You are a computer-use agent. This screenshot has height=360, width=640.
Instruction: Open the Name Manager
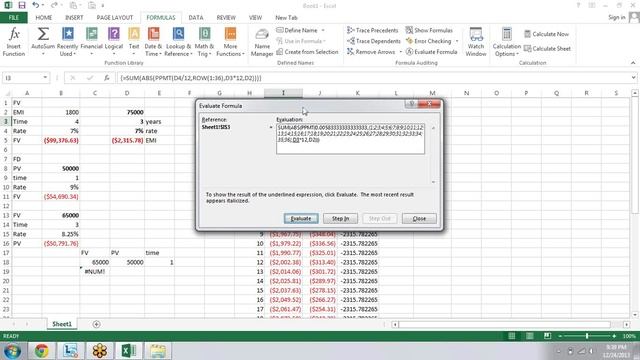tap(262, 42)
